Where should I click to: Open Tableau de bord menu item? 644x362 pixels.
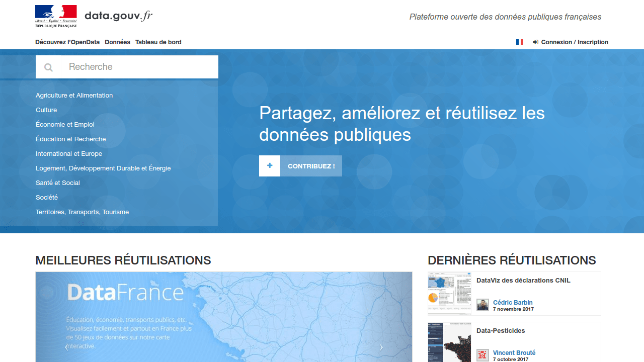(158, 42)
